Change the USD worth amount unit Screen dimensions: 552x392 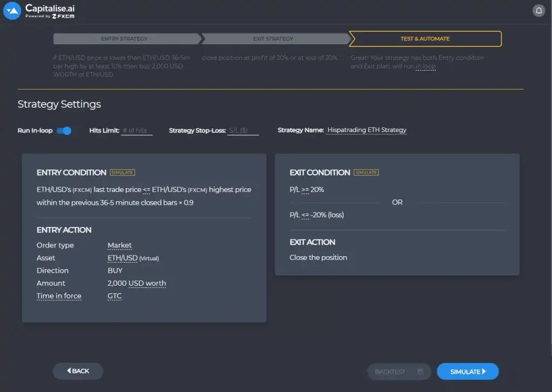[147, 283]
